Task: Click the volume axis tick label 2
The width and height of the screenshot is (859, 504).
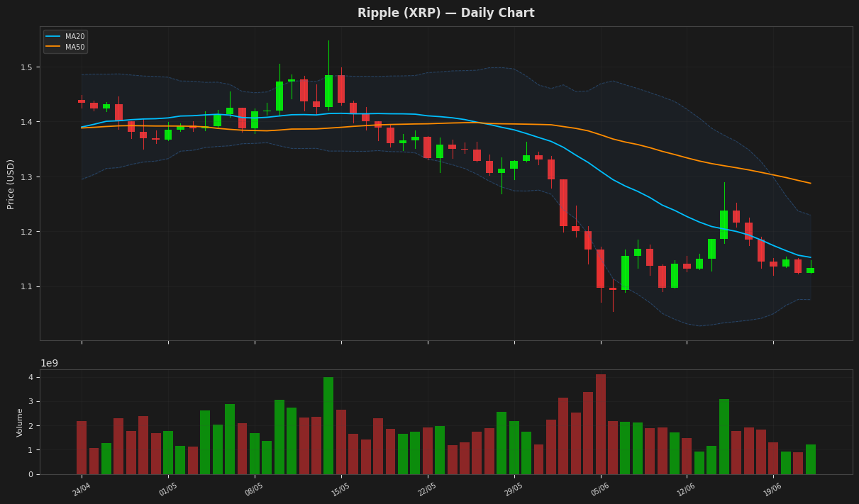Action: tap(31, 426)
